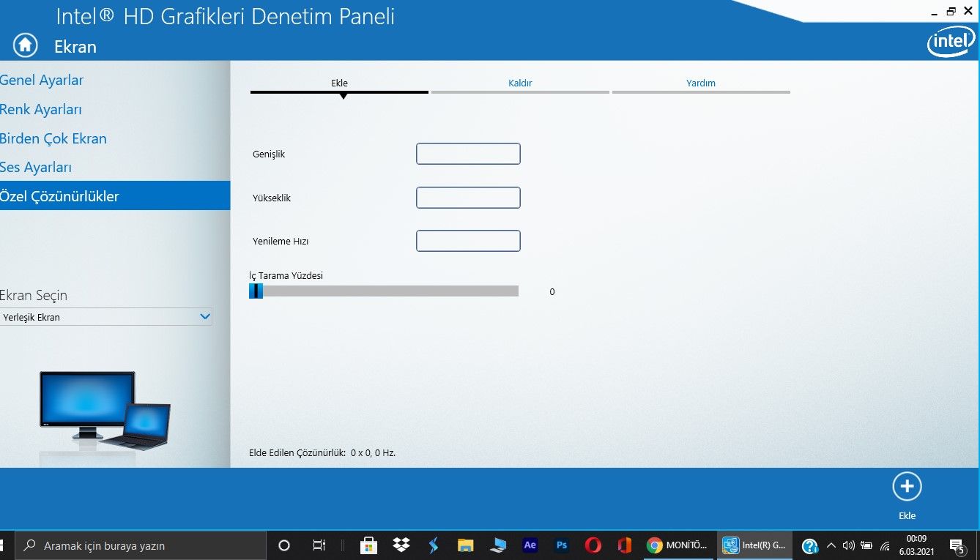The height and width of the screenshot is (560, 980).
Task: Open the computer monitor app on the taskbar
Action: click(498, 545)
